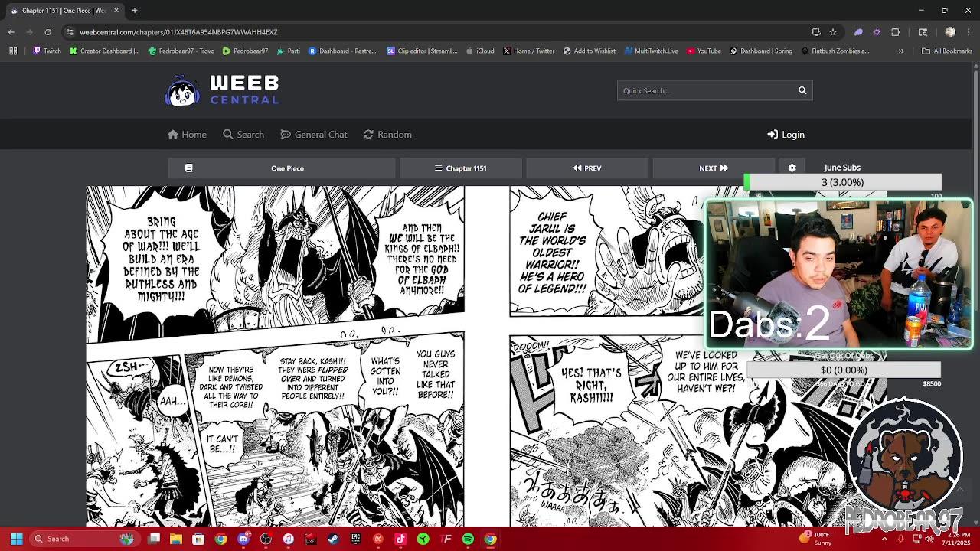
Task: Open Pedrobear97 Trovo bookmark
Action: pos(180,51)
